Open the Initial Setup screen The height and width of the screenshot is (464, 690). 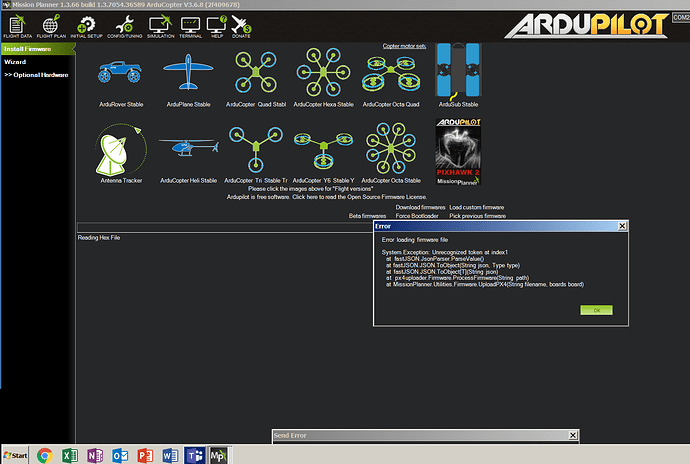[x=86, y=26]
